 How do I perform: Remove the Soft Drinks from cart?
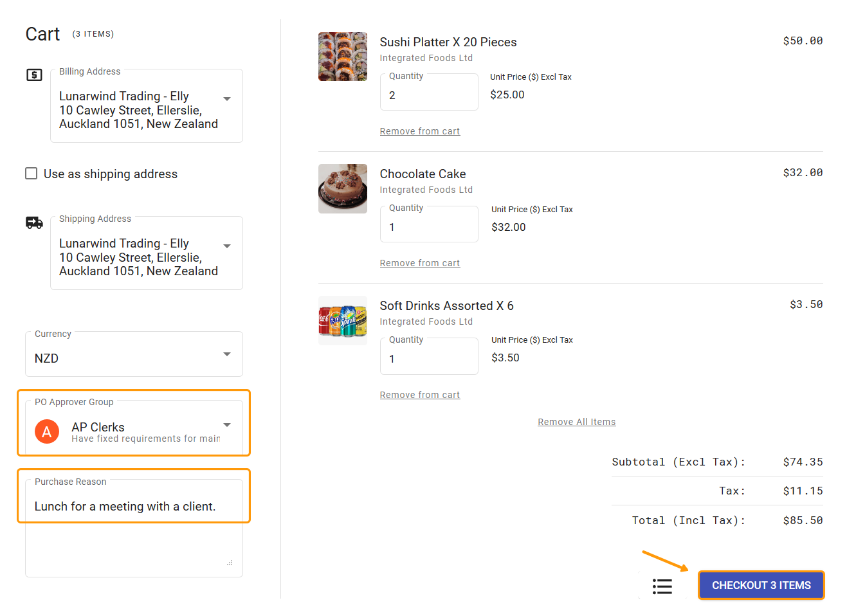(419, 394)
